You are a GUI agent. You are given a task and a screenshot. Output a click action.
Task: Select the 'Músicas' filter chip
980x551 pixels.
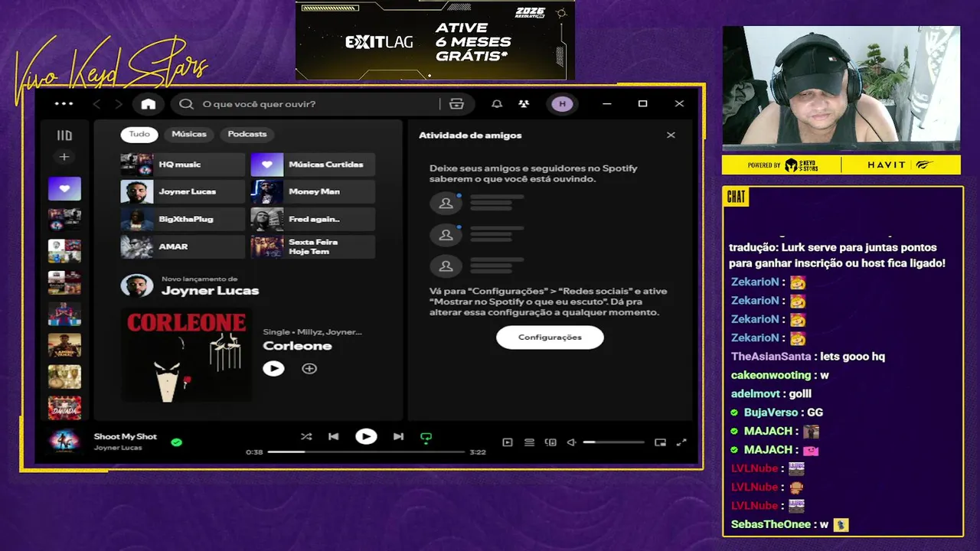189,134
